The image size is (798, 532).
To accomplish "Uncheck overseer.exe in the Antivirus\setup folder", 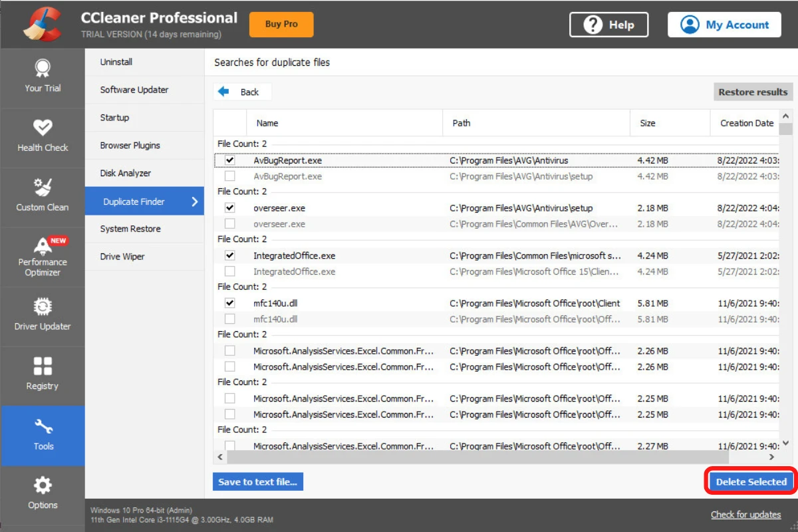I will point(229,208).
